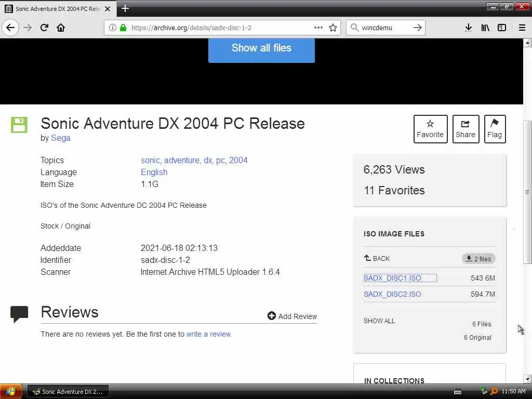Screen dimensions: 532x399
Task: Open the Windows Start button
Action: click(10, 392)
